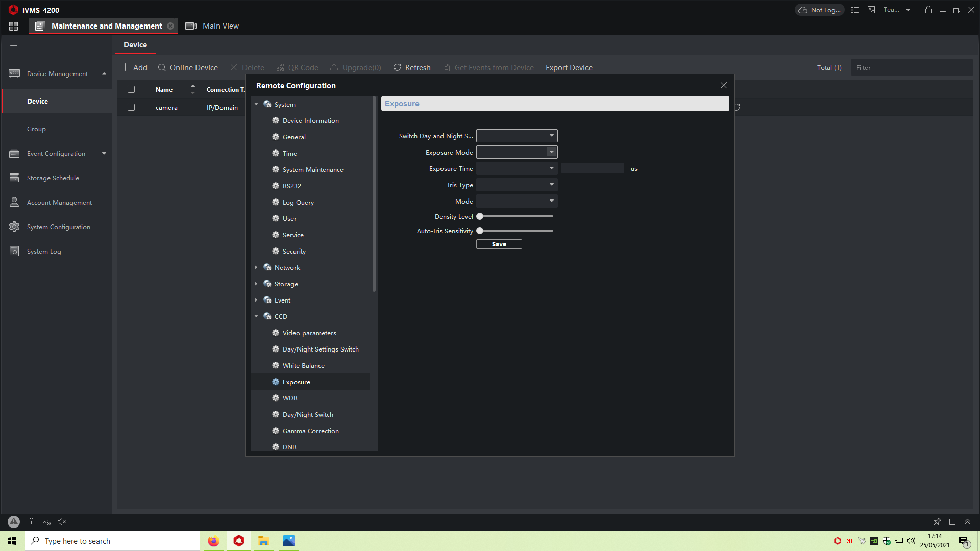Click the Add device plus icon
This screenshot has height=551, width=980.
pos(126,67)
